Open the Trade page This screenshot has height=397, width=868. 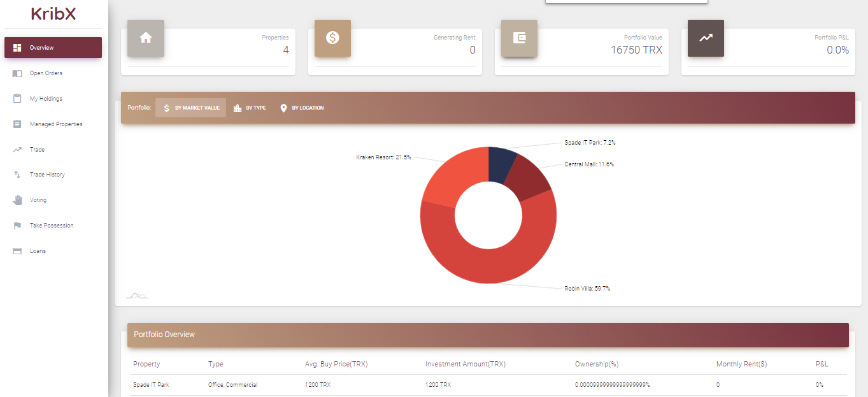(53, 150)
